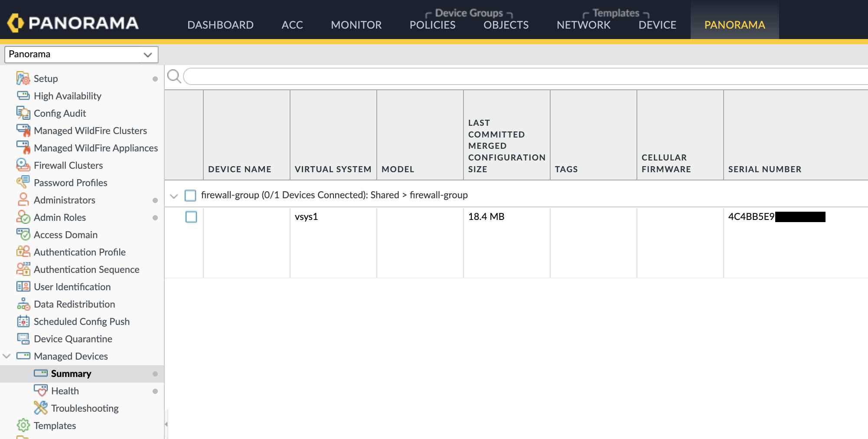Viewport: 868px width, 439px height.
Task: Click the Password Profiles key icon
Action: click(23, 183)
